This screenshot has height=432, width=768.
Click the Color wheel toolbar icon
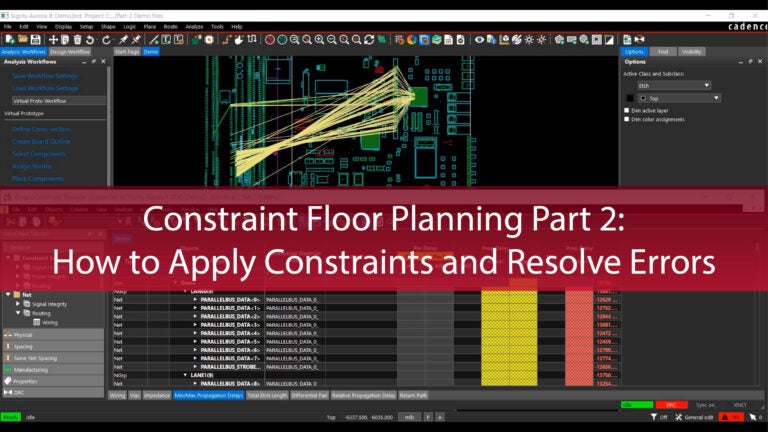(412, 40)
